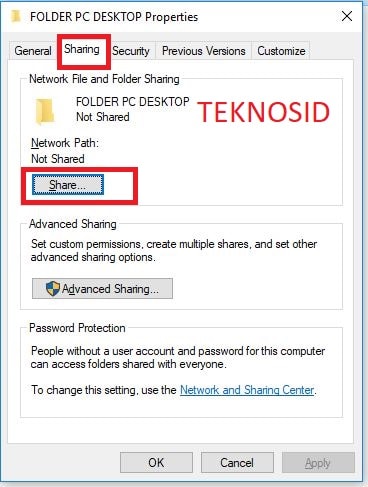
Task: Follow the Network and Sharing Center link
Action: pos(247,390)
